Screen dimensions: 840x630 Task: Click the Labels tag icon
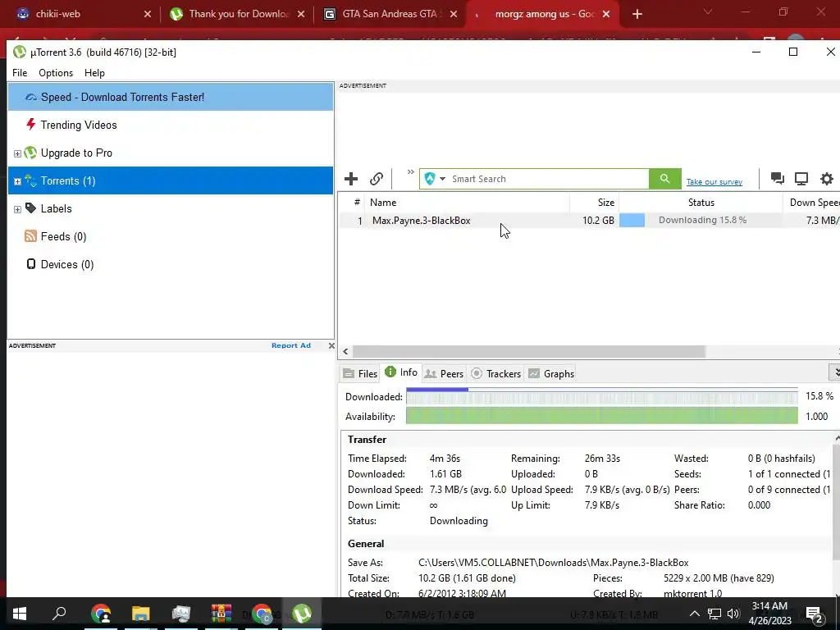click(30, 208)
